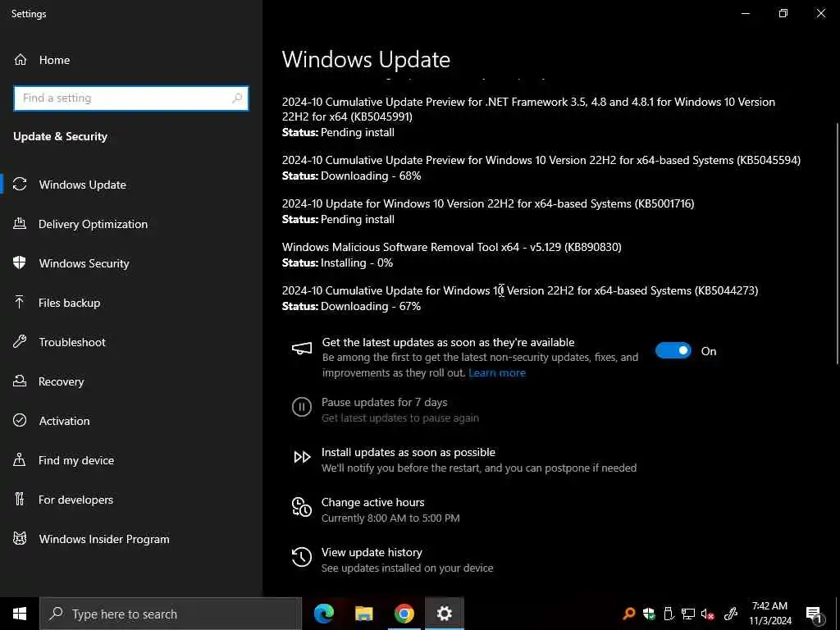Viewport: 840px width, 630px height.
Task: Click the KB5045594 Cumulative Update Preview entry
Action: click(x=541, y=167)
